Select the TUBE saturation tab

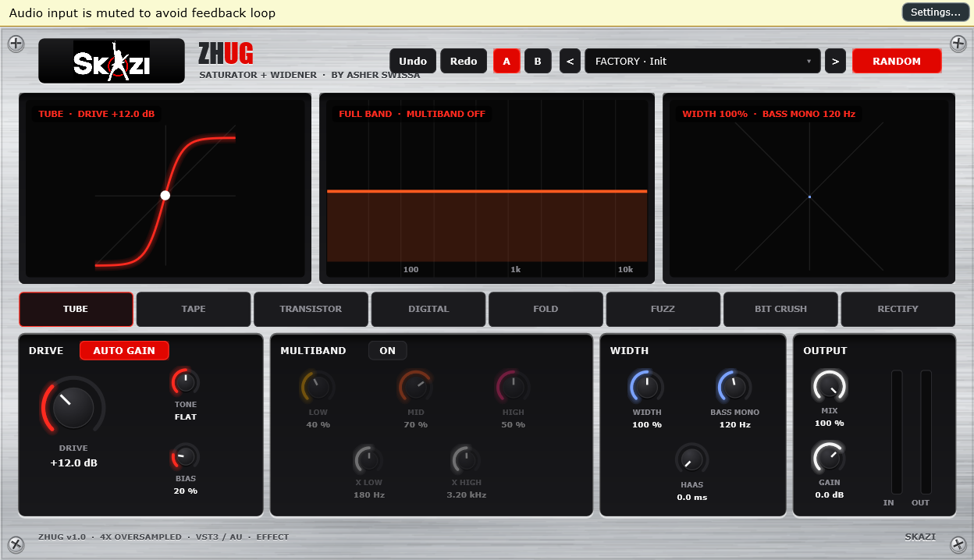pos(76,309)
